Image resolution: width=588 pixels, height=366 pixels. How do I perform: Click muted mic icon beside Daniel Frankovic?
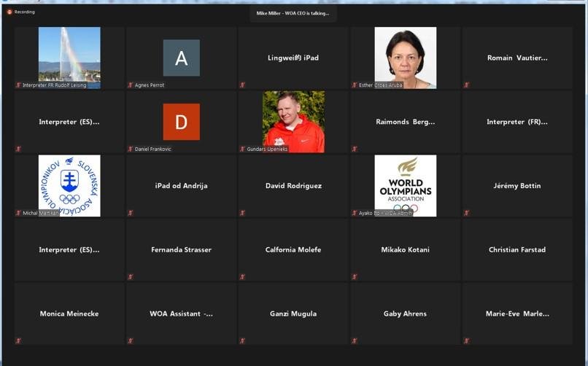click(131, 149)
